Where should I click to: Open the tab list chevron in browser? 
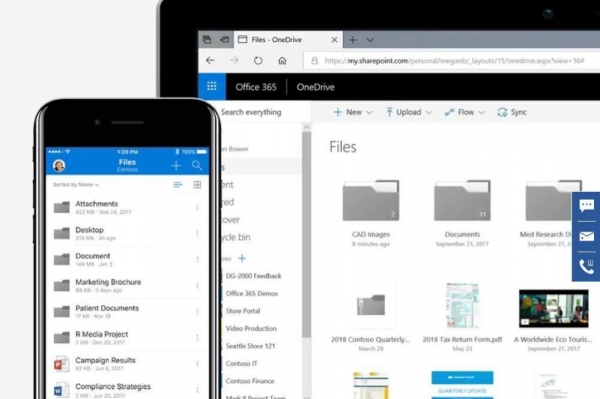tap(370, 40)
